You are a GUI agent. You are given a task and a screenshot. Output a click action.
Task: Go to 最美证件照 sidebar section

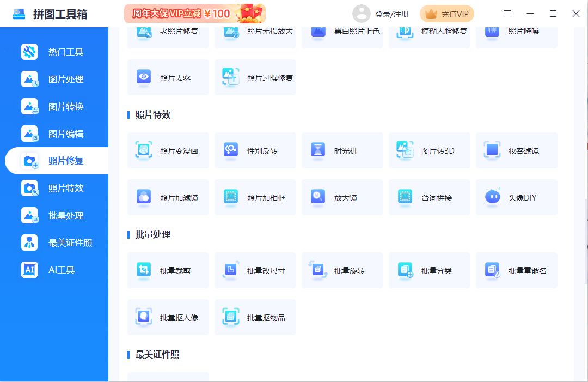click(54, 243)
